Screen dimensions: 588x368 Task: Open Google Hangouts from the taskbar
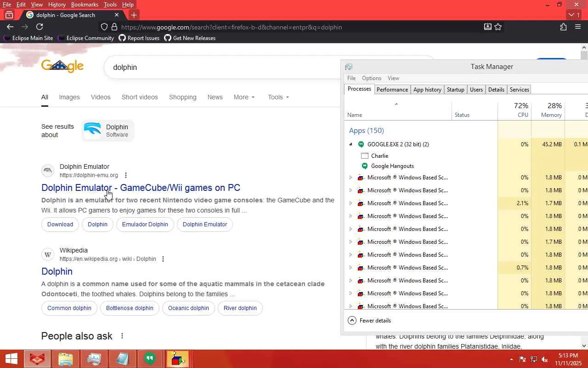pyautogui.click(x=149, y=359)
